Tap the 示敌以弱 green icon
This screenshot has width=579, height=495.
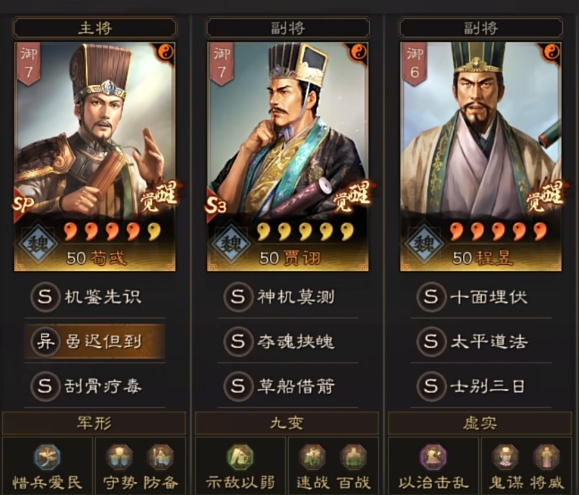pos(240,457)
